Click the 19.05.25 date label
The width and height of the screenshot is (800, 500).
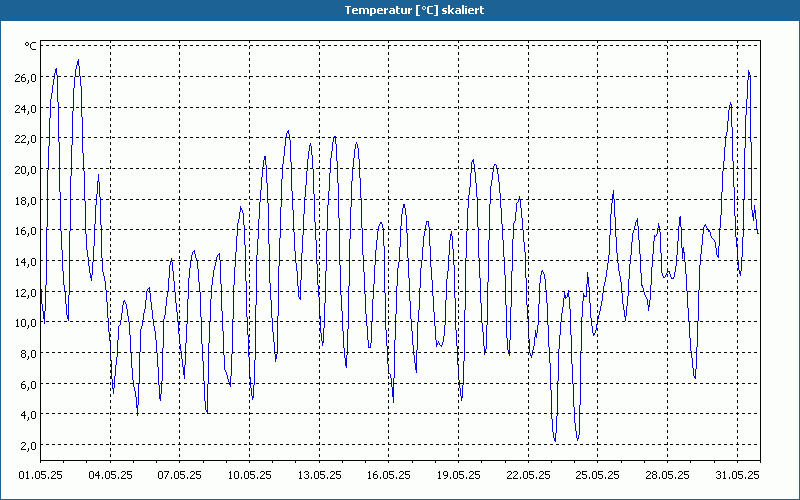[459, 475]
